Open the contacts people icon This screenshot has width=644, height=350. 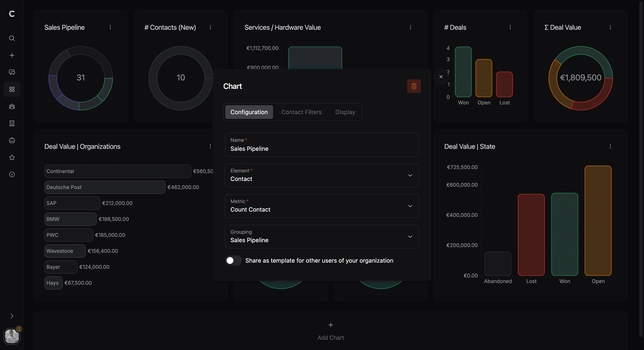point(11,106)
